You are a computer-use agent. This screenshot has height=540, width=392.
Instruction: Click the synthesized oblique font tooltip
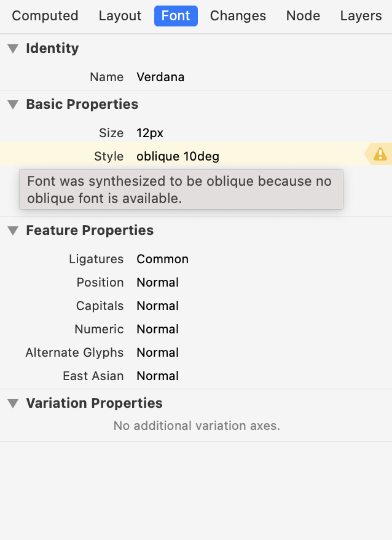[181, 189]
